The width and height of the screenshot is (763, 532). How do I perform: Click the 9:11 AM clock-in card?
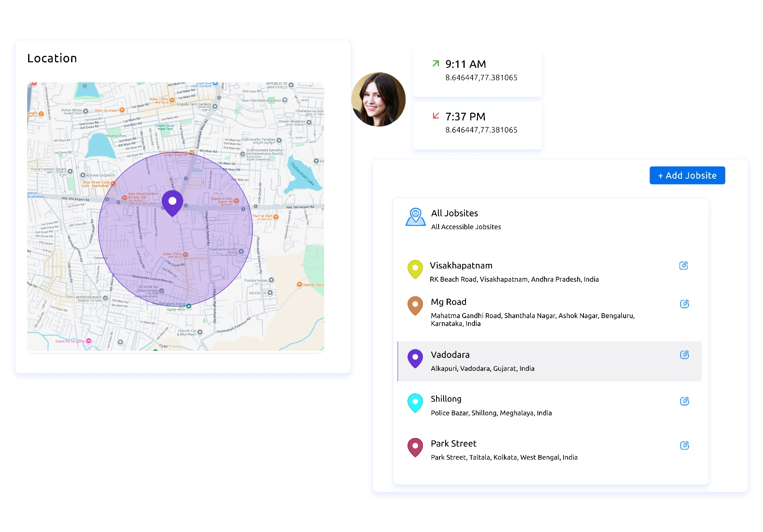coord(477,73)
